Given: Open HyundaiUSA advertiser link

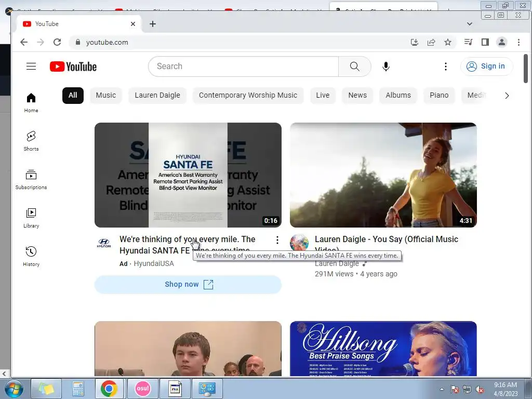Looking at the screenshot, I should point(154,263).
